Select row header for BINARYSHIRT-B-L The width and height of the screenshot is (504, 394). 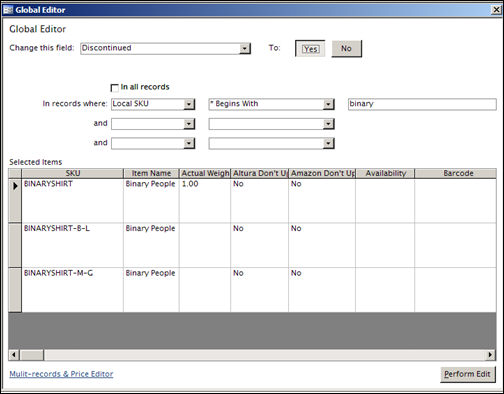pos(15,245)
